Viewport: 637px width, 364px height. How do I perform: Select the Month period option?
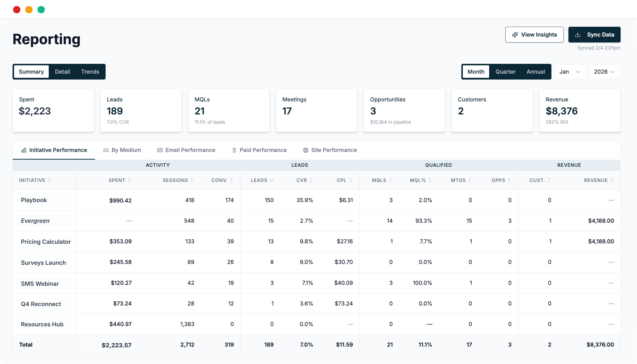(476, 72)
